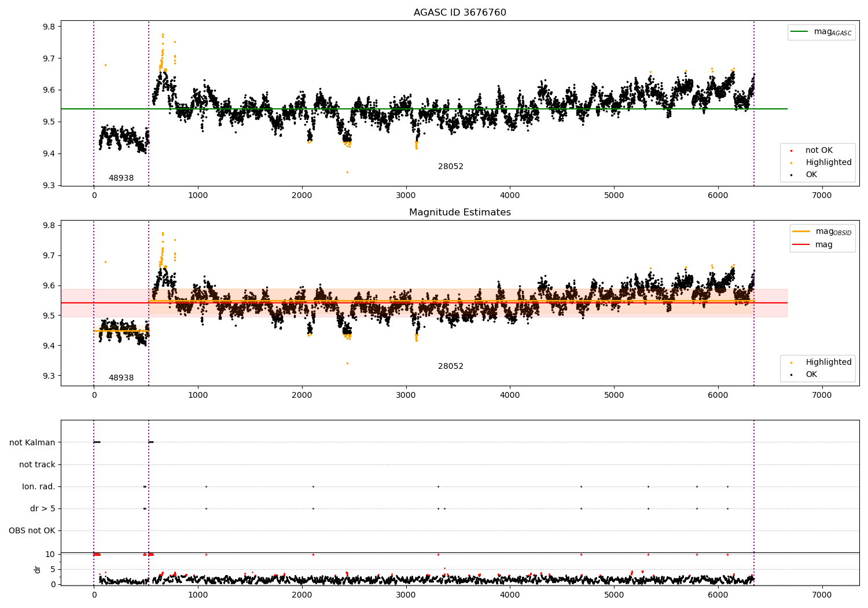Click 'Highlighted' in the middle plot legend

pos(829,362)
